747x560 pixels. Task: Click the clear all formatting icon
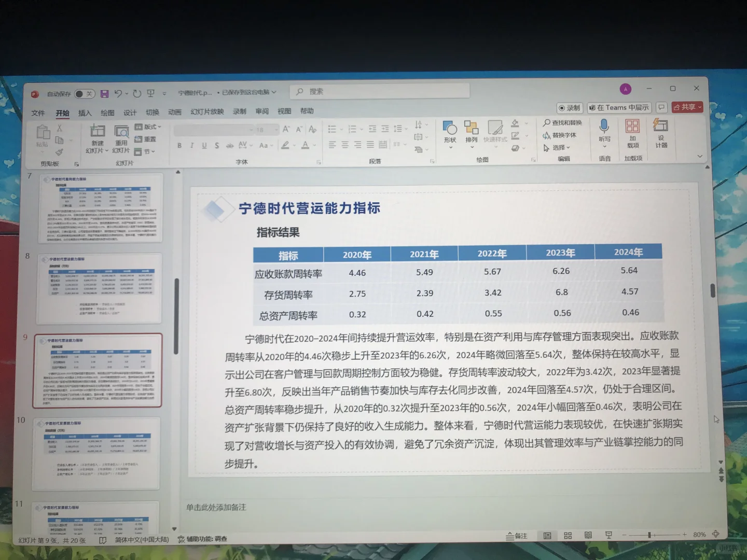click(x=312, y=129)
